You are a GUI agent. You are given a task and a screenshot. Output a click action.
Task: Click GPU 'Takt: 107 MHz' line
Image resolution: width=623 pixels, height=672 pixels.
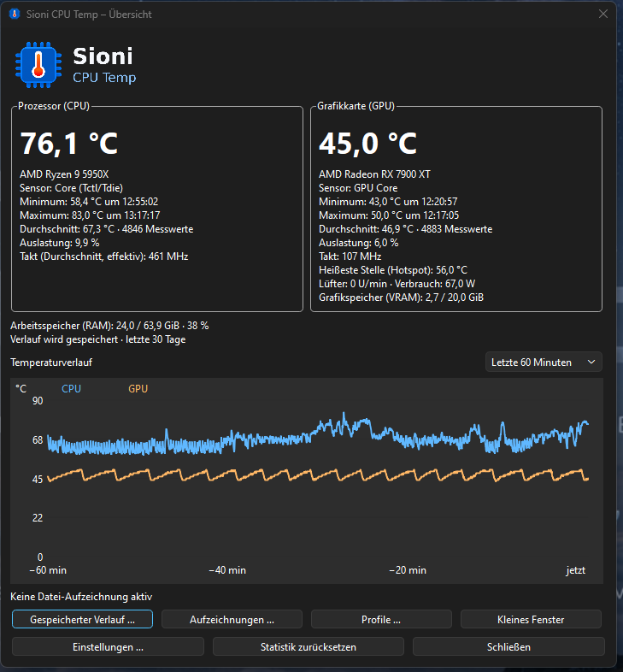tap(350, 256)
